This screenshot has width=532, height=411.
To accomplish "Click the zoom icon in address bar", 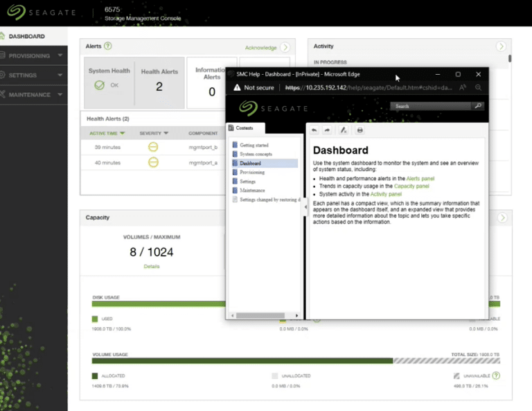I will [478, 87].
